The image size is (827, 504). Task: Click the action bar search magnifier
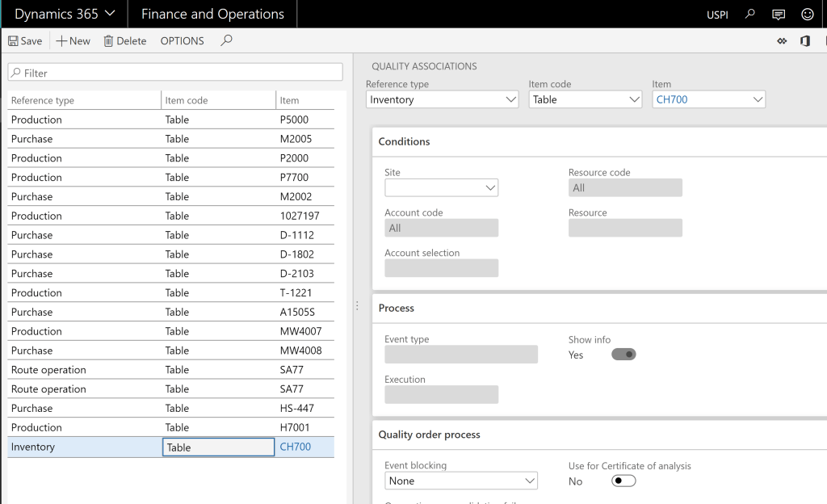pos(226,40)
